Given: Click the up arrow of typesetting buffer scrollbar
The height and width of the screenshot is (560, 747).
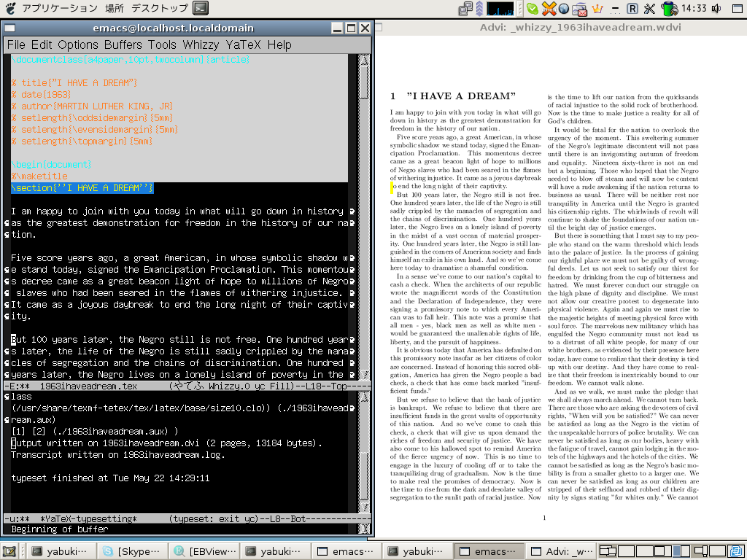Looking at the screenshot, I should 365,397.
